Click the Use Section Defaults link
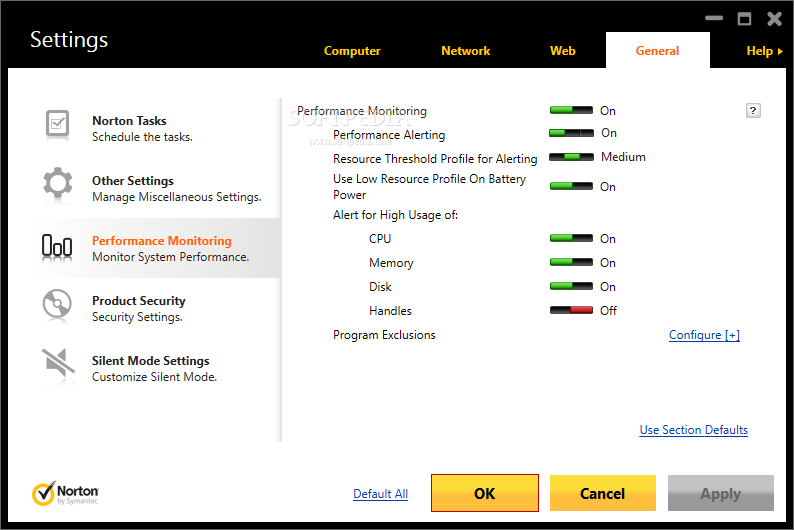Image resolution: width=794 pixels, height=530 pixels. [x=693, y=430]
